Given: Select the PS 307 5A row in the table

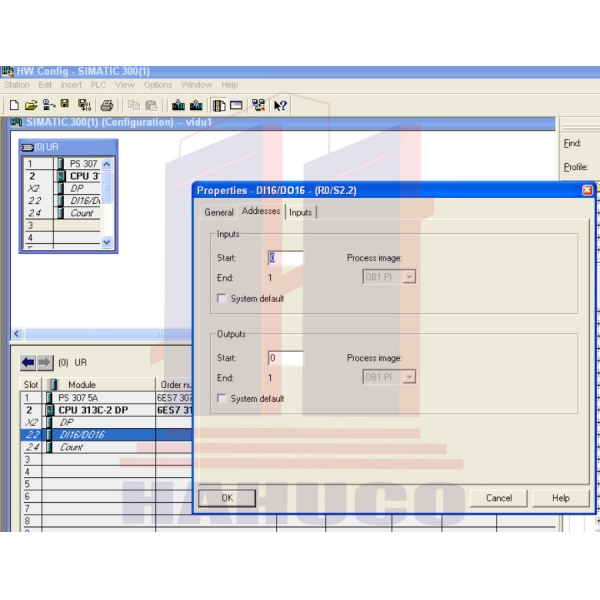Looking at the screenshot, I should [x=107, y=398].
